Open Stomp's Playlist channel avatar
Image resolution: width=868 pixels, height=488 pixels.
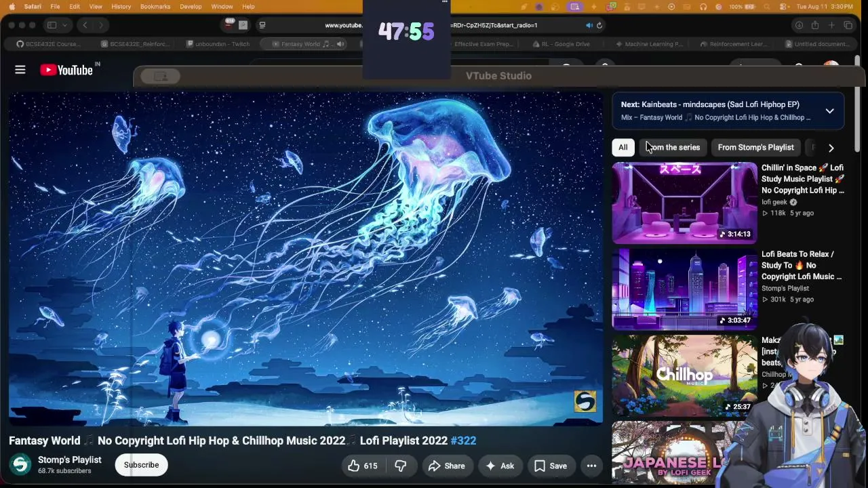pyautogui.click(x=20, y=464)
